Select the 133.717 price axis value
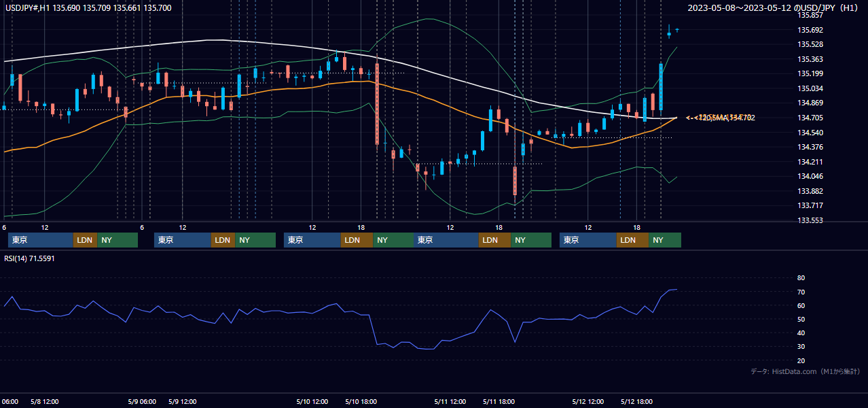 point(810,205)
